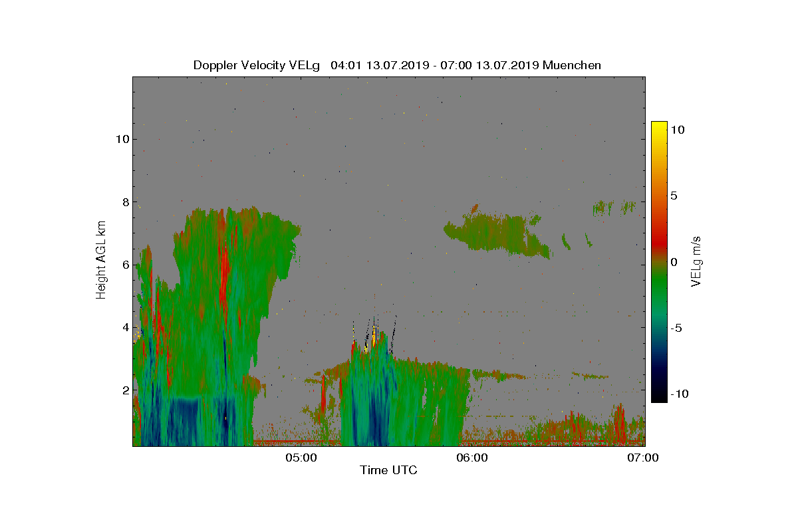The height and width of the screenshot is (532, 798).
Task: Click the 07:00 time tick label
Action: [644, 457]
